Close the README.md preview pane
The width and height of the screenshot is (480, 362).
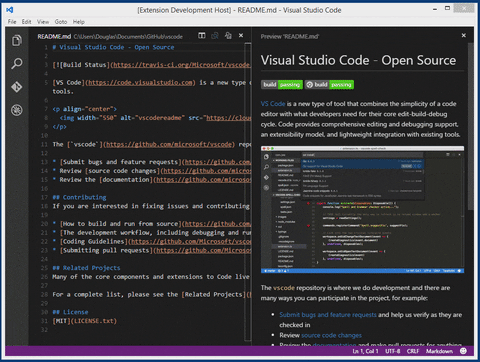tap(464, 35)
